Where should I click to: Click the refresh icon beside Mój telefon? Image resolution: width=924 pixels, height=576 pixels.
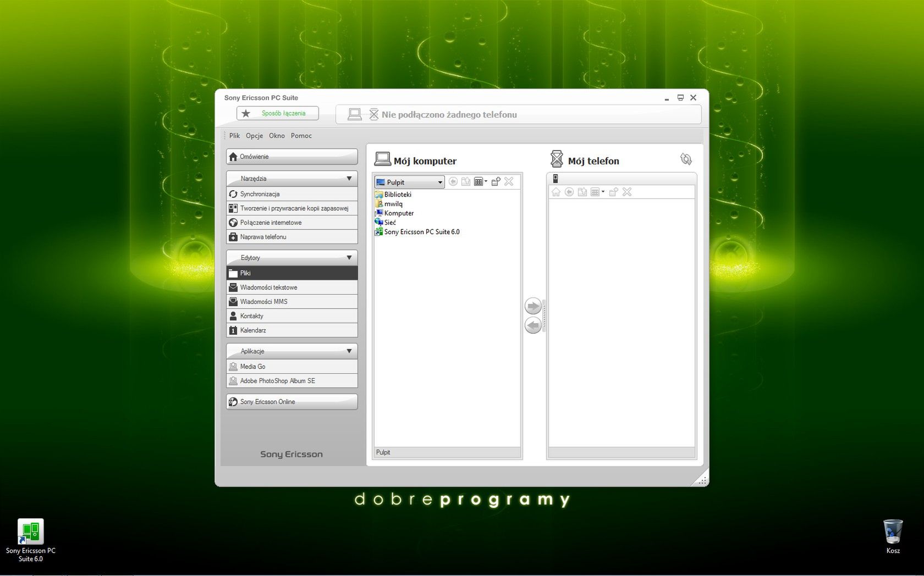(686, 159)
